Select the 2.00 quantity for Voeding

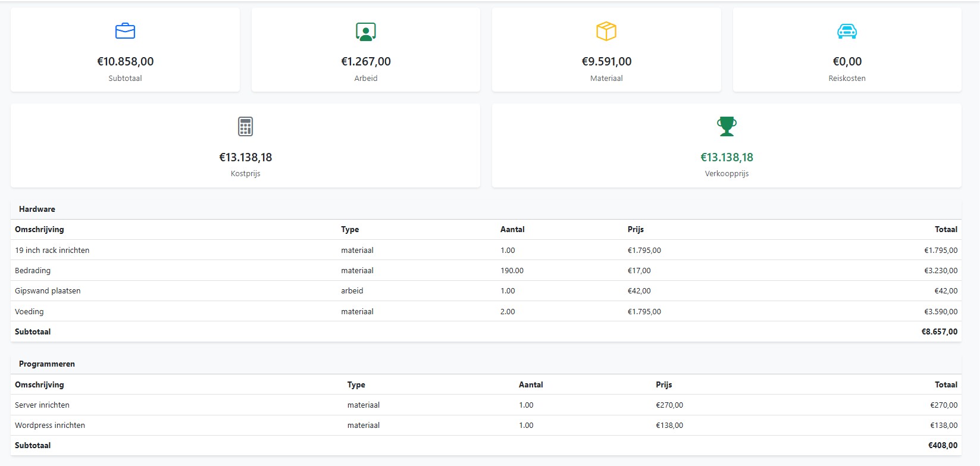tap(508, 312)
